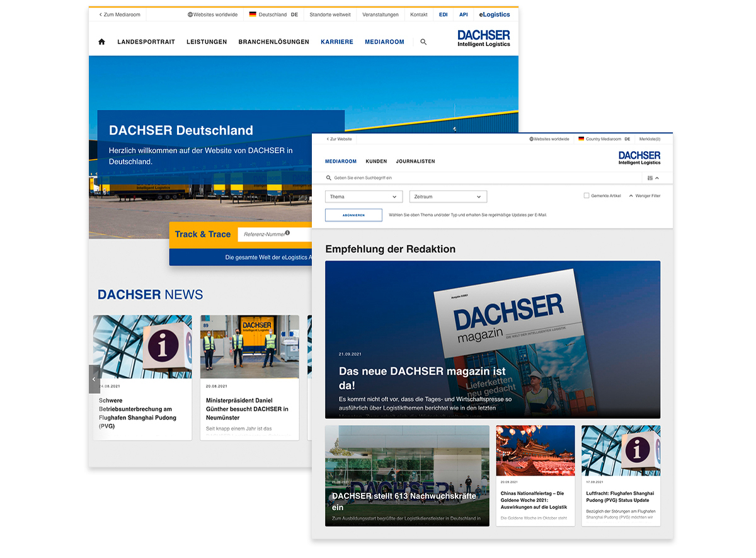Click the previous-slide arrow in DACHSER News carousel
This screenshot has width=756, height=558.
(x=94, y=379)
